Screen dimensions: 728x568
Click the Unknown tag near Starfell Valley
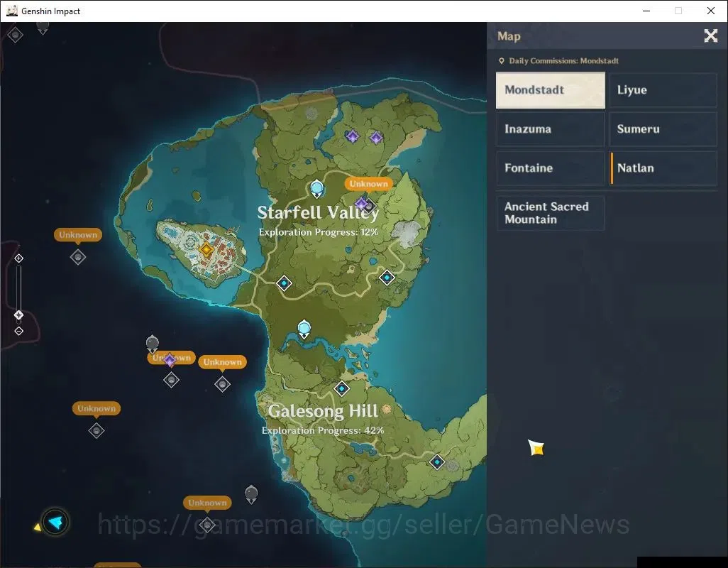click(369, 184)
